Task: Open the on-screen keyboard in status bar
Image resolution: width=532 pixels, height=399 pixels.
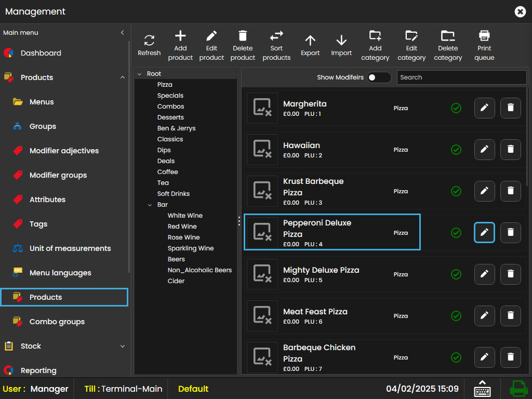Action: [x=482, y=389]
